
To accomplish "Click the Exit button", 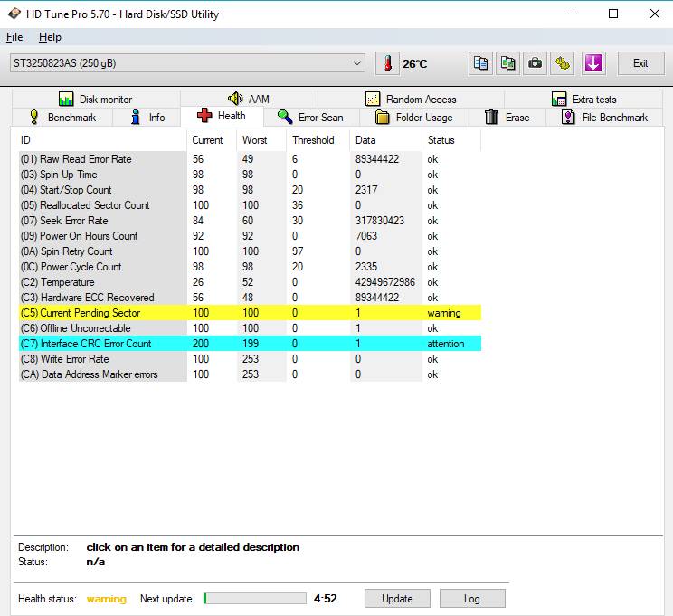I will pos(640,63).
